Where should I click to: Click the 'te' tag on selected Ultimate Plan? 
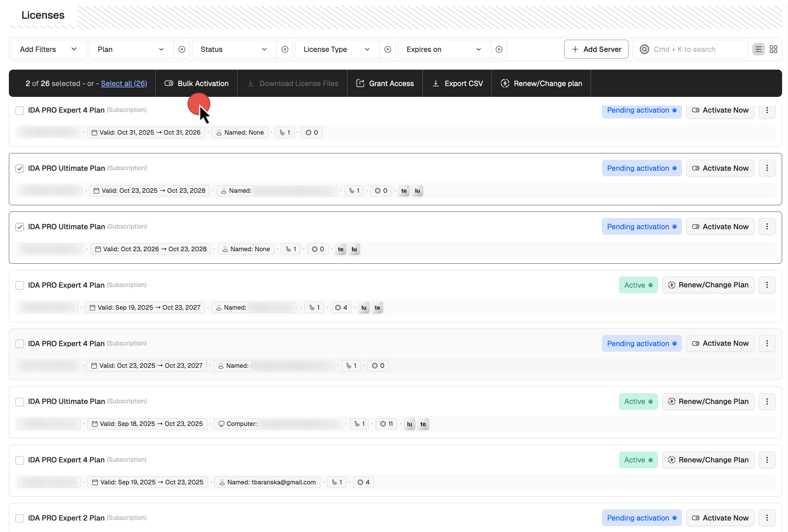[404, 190]
